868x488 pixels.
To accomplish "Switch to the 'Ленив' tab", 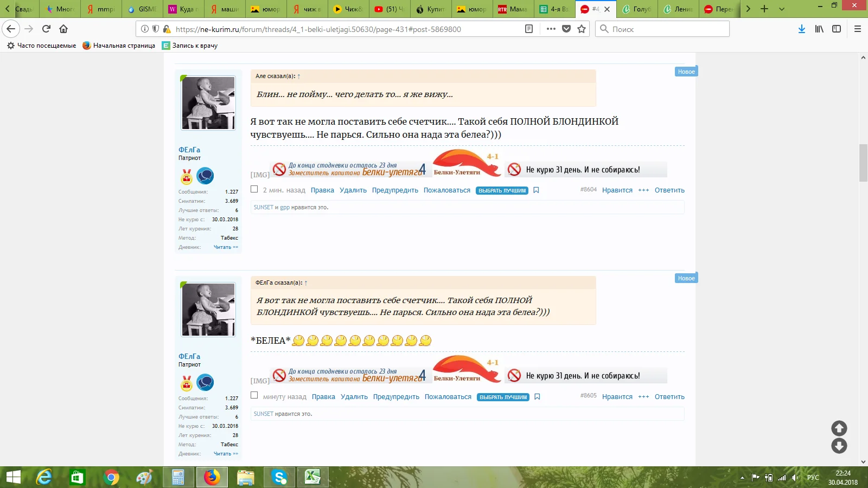I will point(677,9).
